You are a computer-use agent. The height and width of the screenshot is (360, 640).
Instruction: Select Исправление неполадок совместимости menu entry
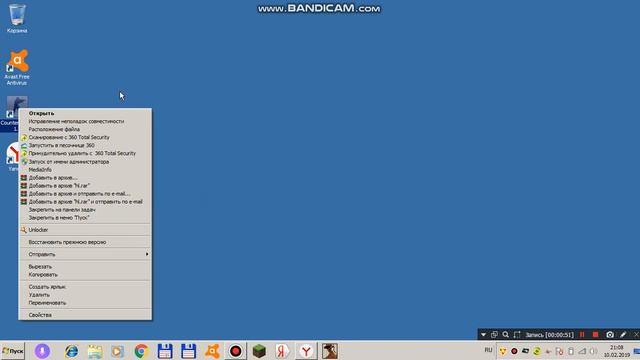(x=85, y=121)
